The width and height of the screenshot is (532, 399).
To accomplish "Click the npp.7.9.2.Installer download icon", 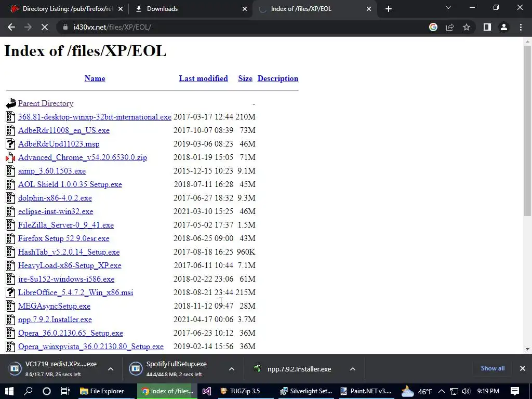I will point(258,368).
